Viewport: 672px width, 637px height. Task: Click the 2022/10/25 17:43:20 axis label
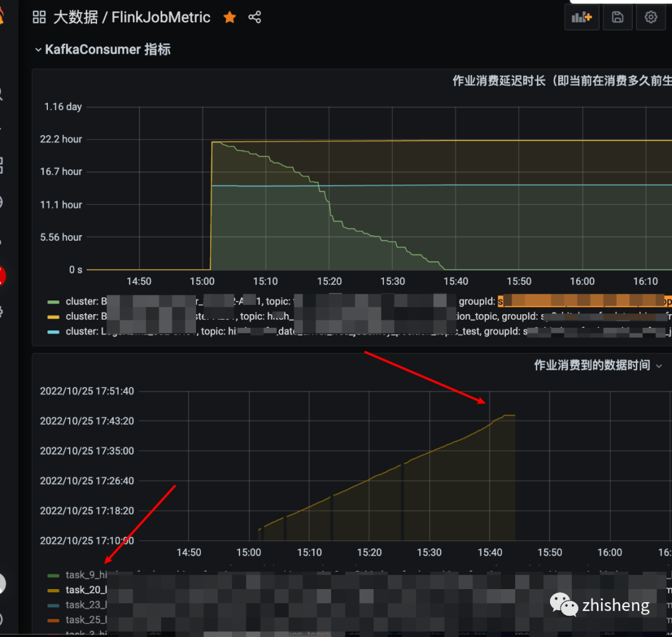click(x=87, y=421)
